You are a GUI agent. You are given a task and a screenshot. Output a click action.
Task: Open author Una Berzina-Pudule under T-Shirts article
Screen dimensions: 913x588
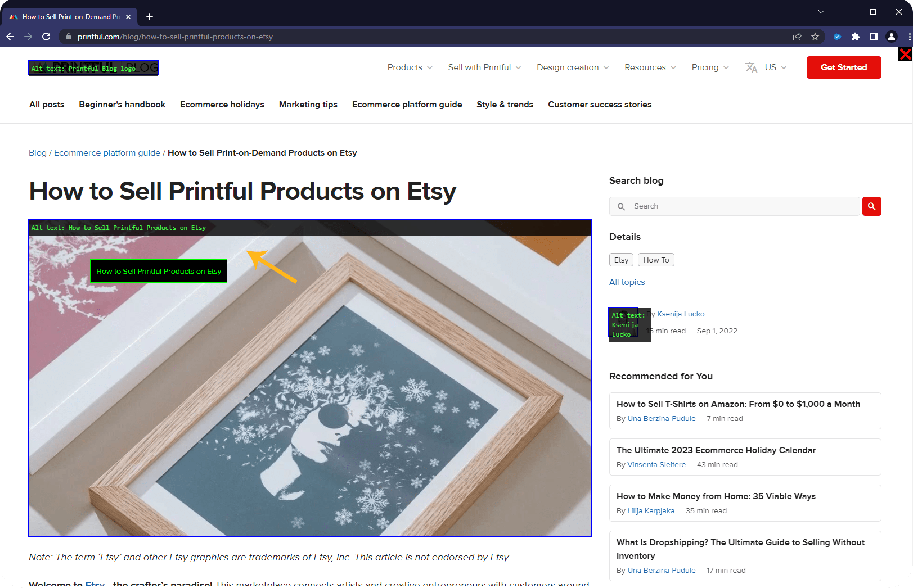click(662, 419)
